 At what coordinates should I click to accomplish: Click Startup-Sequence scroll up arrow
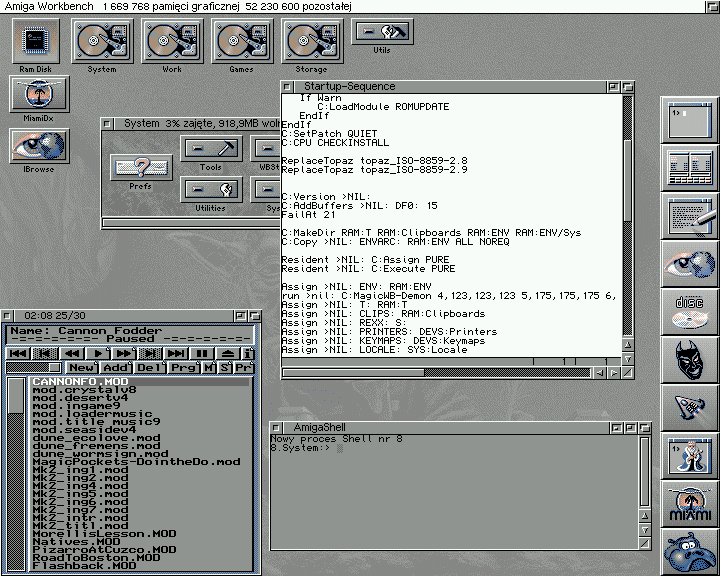coord(628,344)
